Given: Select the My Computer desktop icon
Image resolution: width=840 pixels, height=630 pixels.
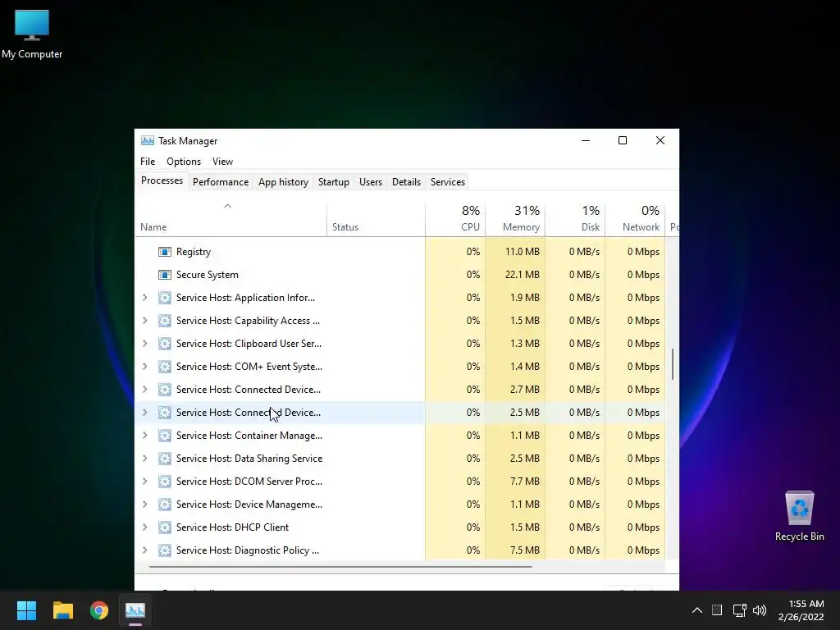Looking at the screenshot, I should [x=32, y=34].
